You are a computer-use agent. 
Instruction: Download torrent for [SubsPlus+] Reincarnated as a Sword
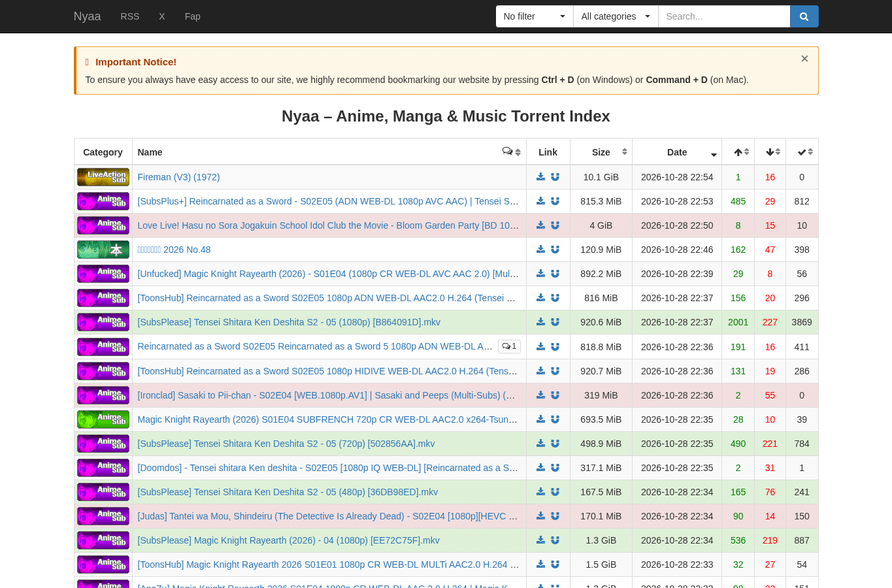540,201
